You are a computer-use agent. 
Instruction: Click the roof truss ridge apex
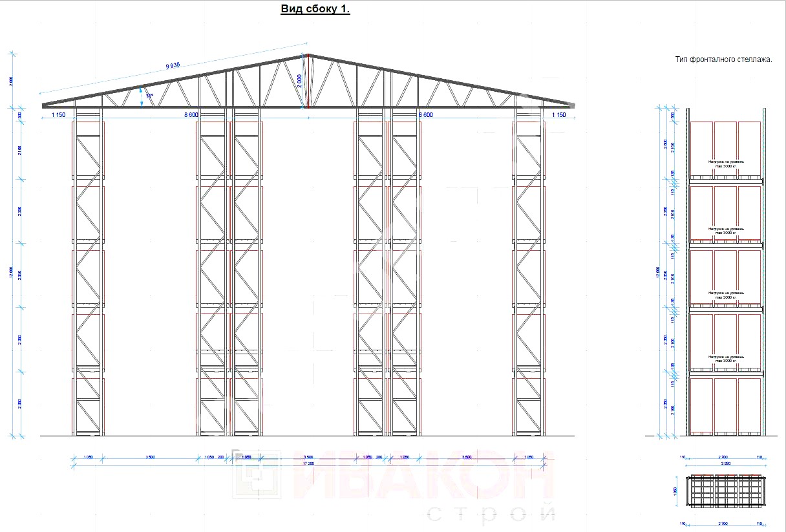(308, 56)
